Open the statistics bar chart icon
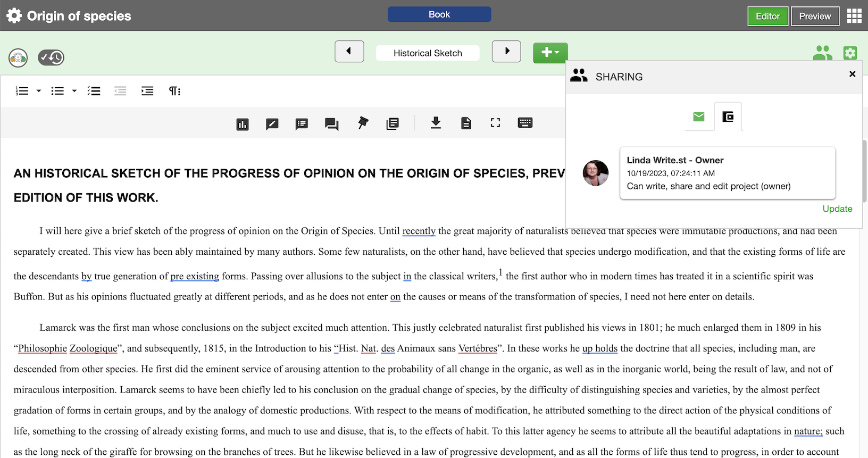This screenshot has width=868, height=458. tap(243, 124)
